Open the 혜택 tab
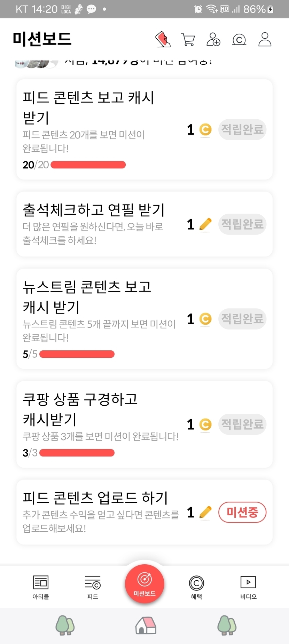This screenshot has height=644, width=289. [x=196, y=587]
